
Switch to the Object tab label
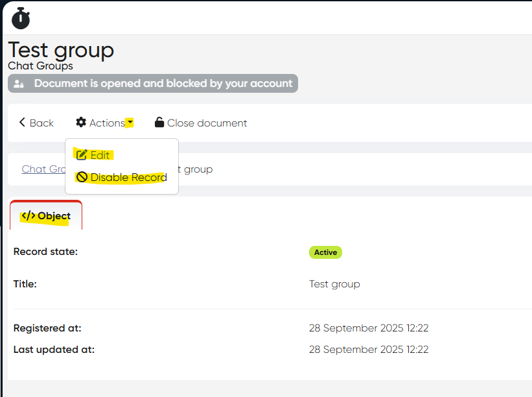coord(54,216)
